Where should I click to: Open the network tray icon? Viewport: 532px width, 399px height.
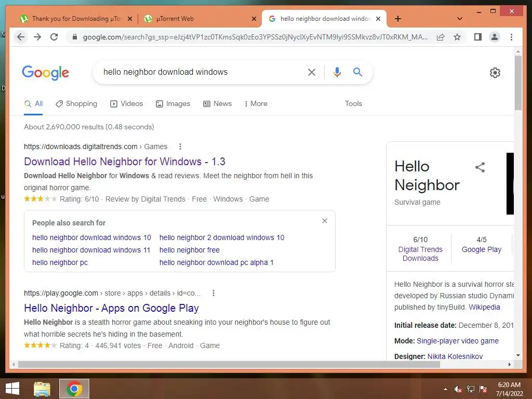click(x=471, y=389)
